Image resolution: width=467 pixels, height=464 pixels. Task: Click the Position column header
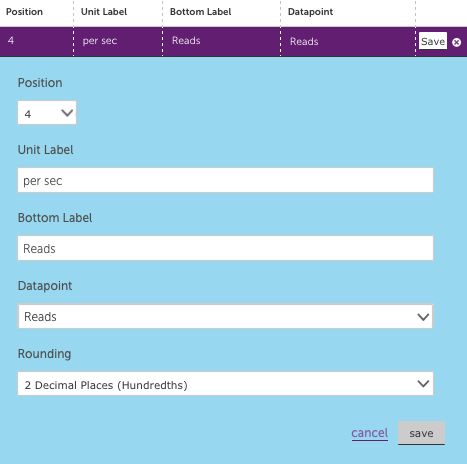click(x=24, y=12)
